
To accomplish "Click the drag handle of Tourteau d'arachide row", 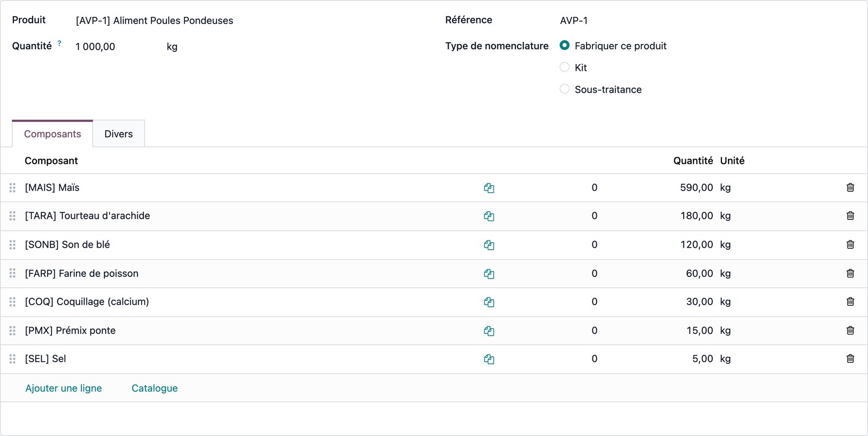I will pyautogui.click(x=12, y=216).
